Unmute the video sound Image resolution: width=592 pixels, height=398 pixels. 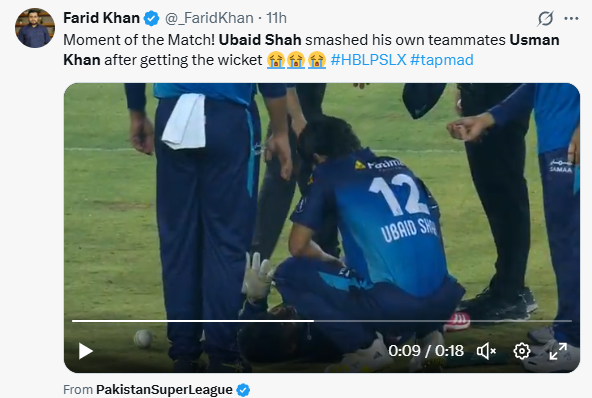click(x=486, y=351)
